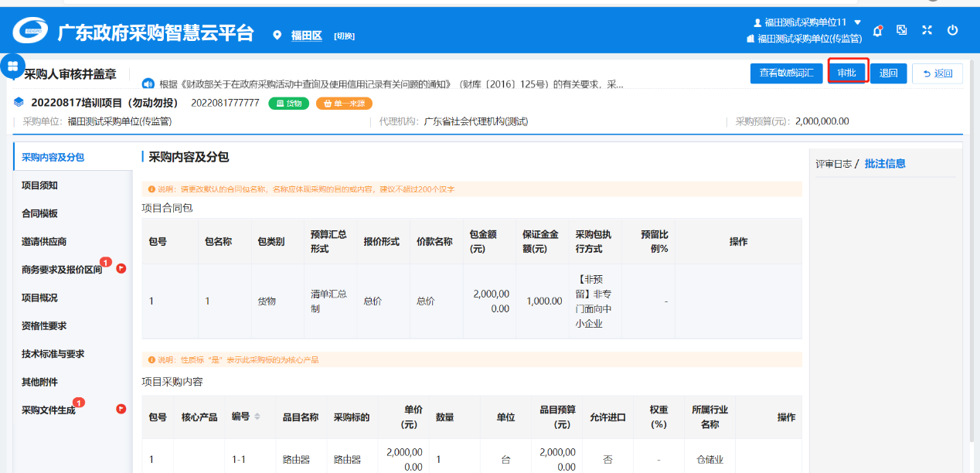Image resolution: width=980 pixels, height=473 pixels.
Task: Click the layers icon beside the project title
Action: (x=19, y=103)
